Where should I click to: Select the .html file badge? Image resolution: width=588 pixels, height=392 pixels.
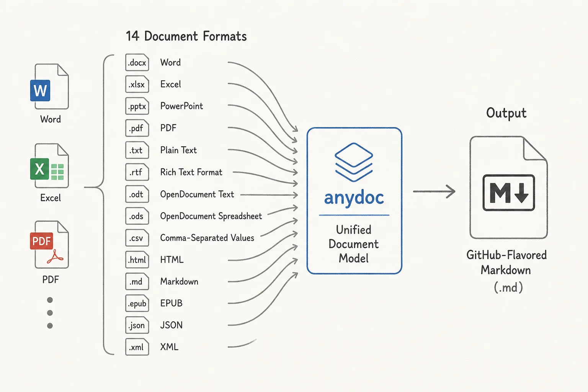click(x=137, y=260)
